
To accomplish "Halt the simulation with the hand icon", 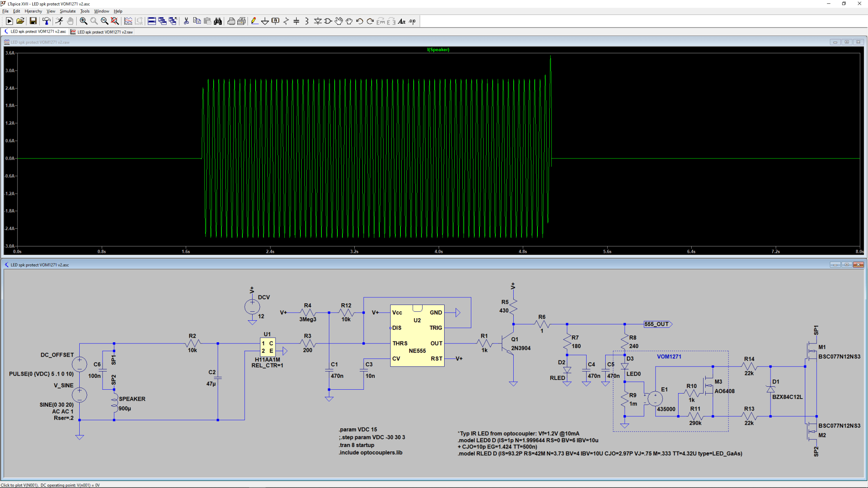I will [70, 21].
